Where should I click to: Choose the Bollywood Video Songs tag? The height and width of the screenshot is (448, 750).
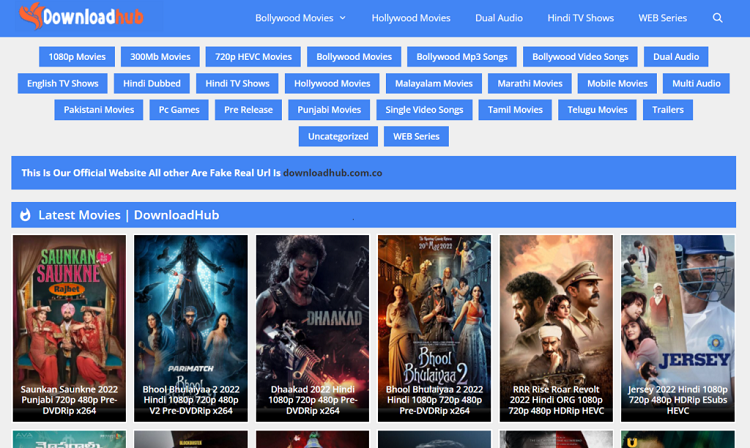[x=580, y=57]
